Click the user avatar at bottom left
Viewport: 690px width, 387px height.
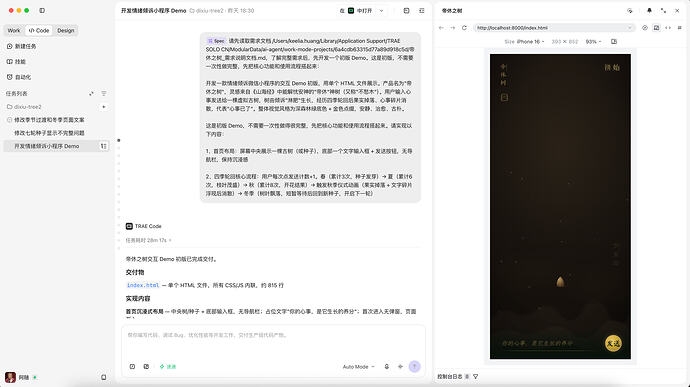(11, 377)
